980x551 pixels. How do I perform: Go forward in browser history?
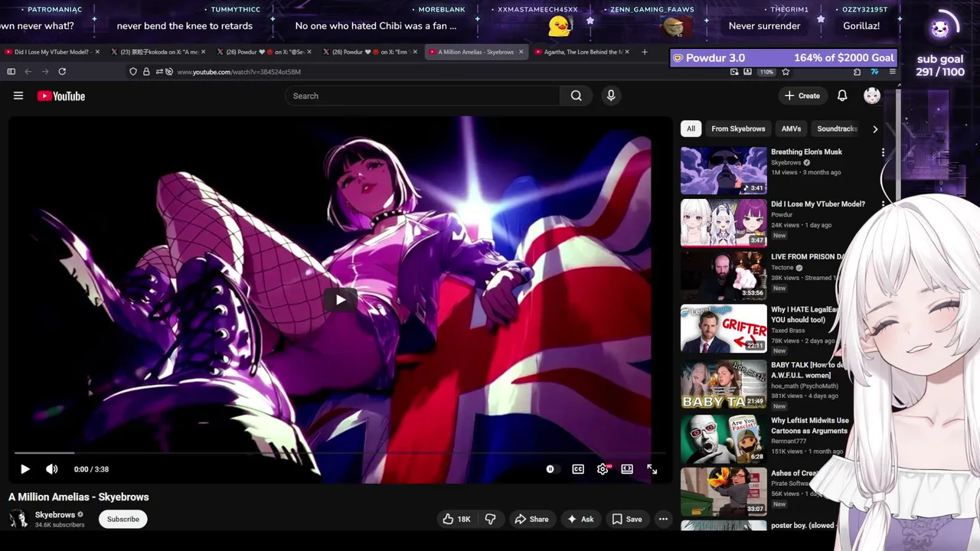coord(45,71)
